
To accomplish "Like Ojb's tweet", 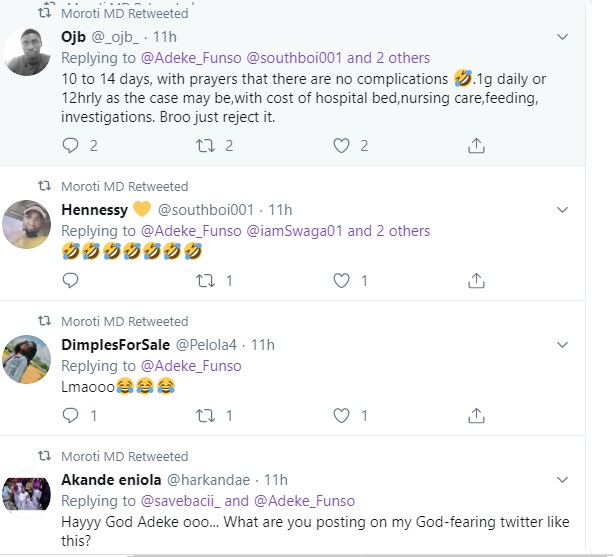I will (x=342, y=146).
